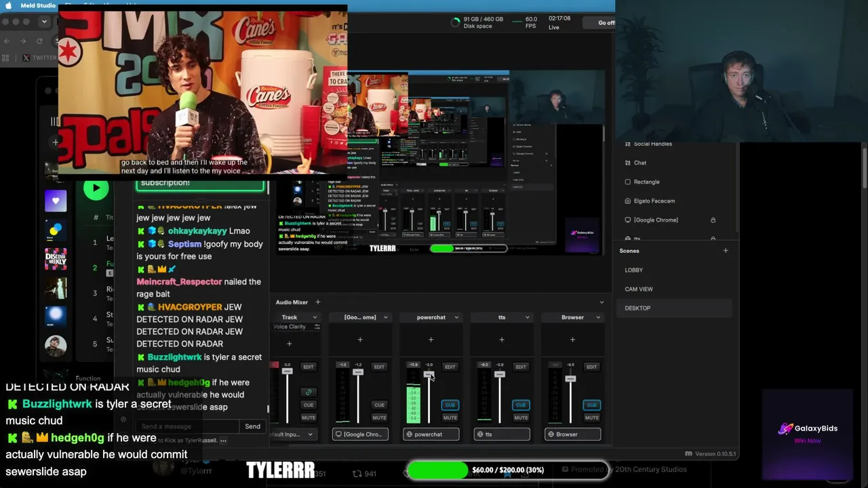
Task: Mute the Track channel
Action: [x=309, y=418]
